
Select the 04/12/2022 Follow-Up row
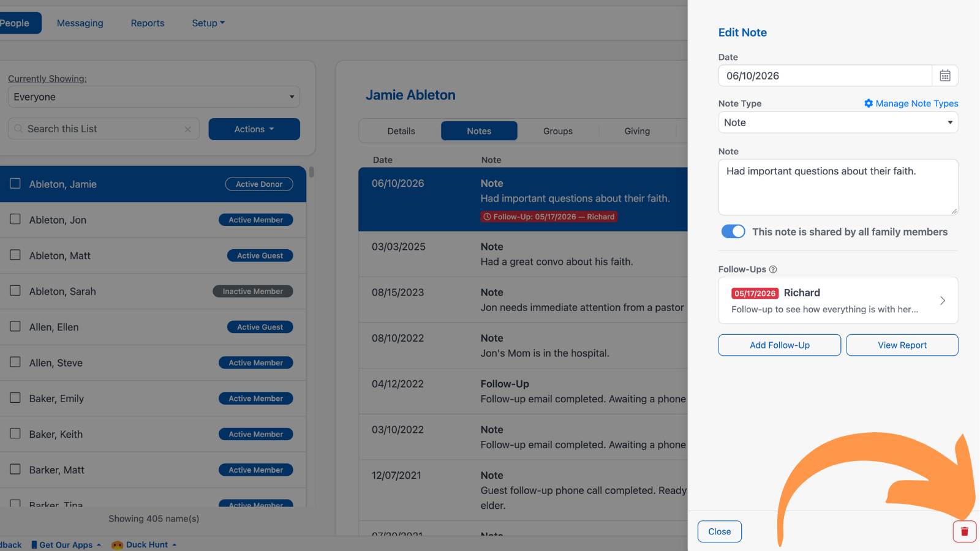523,391
